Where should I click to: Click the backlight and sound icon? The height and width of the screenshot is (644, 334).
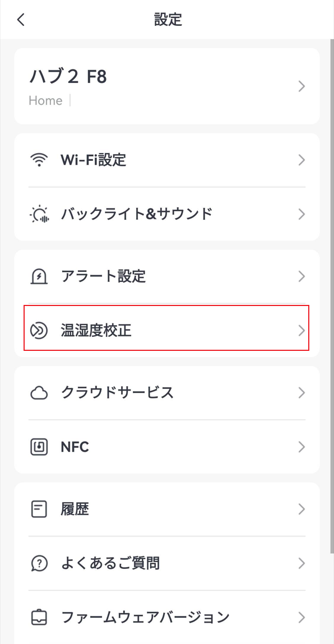coord(39,214)
